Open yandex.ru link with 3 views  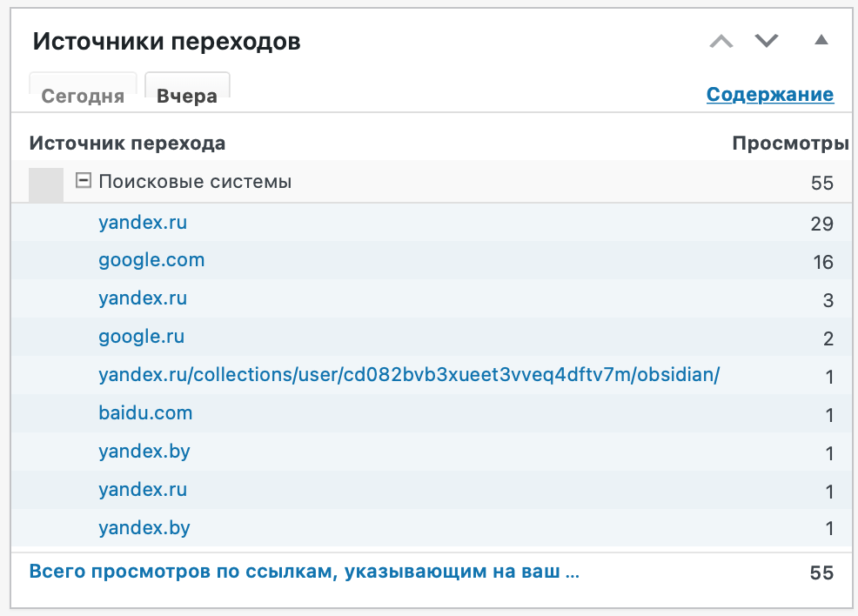143,298
